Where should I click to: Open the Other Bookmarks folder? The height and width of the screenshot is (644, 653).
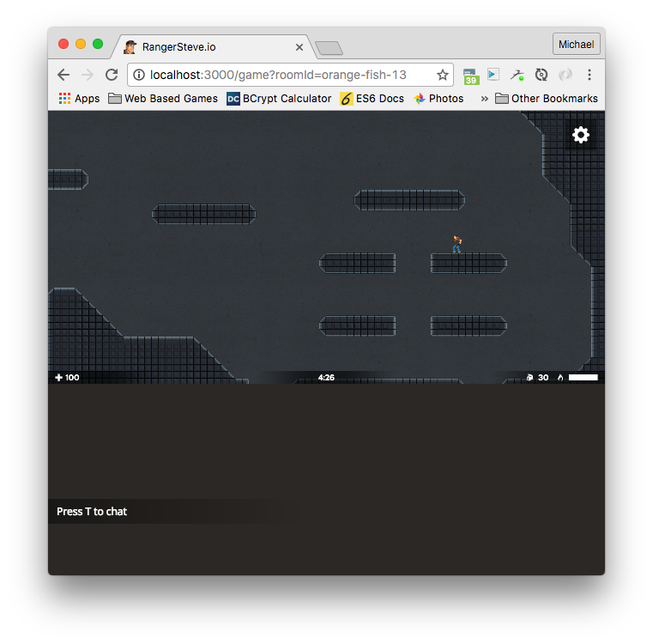point(546,99)
